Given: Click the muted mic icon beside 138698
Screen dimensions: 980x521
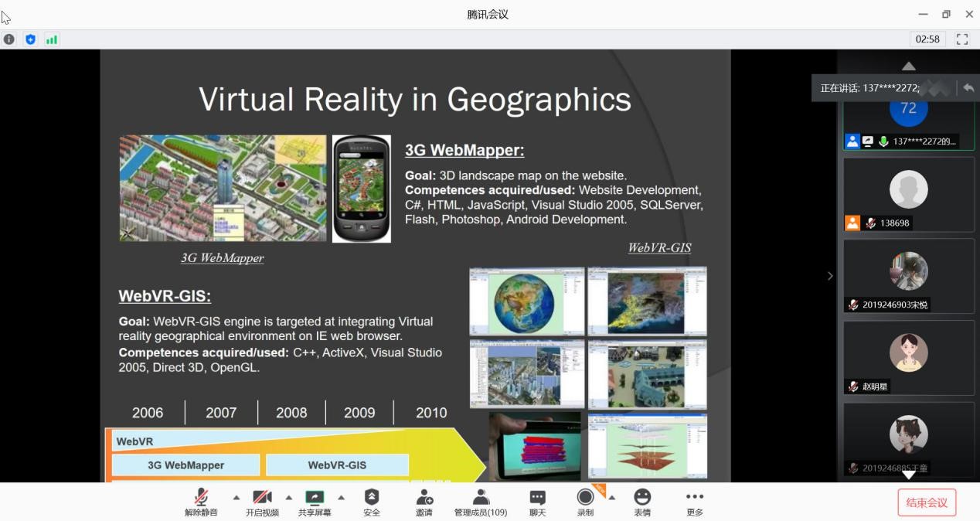Looking at the screenshot, I should pyautogui.click(x=870, y=223).
